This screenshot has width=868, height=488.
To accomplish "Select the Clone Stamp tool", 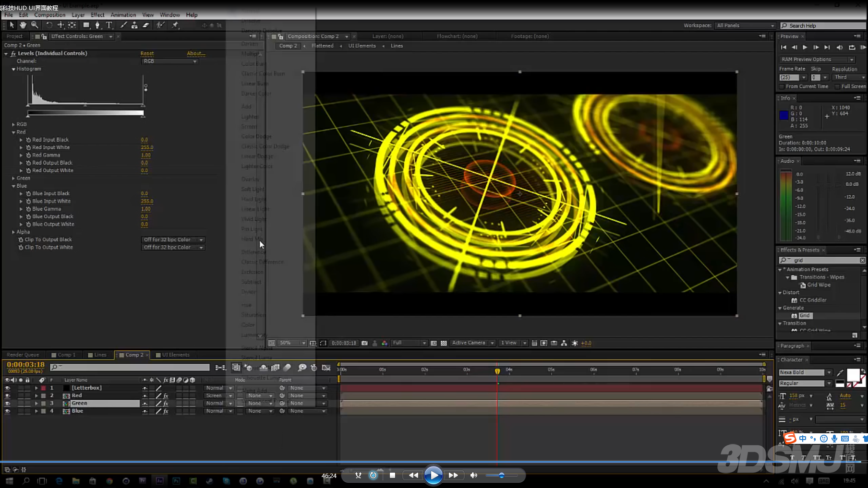I will (134, 25).
